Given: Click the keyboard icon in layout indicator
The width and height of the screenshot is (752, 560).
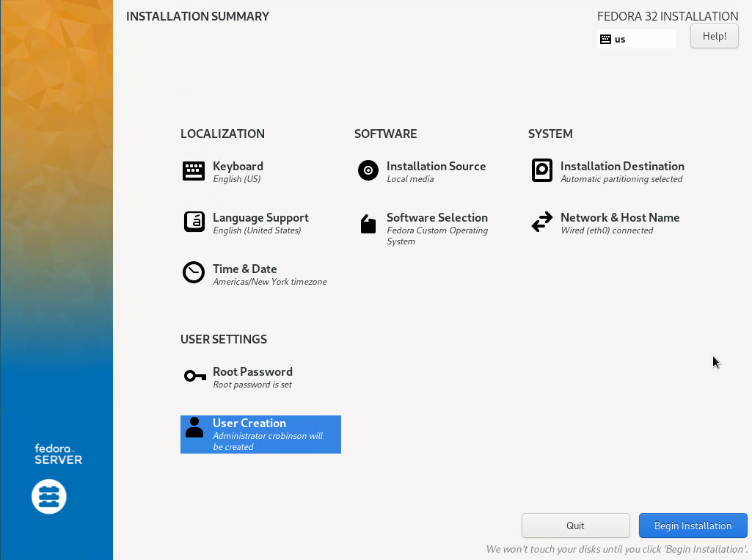Looking at the screenshot, I should 606,40.
